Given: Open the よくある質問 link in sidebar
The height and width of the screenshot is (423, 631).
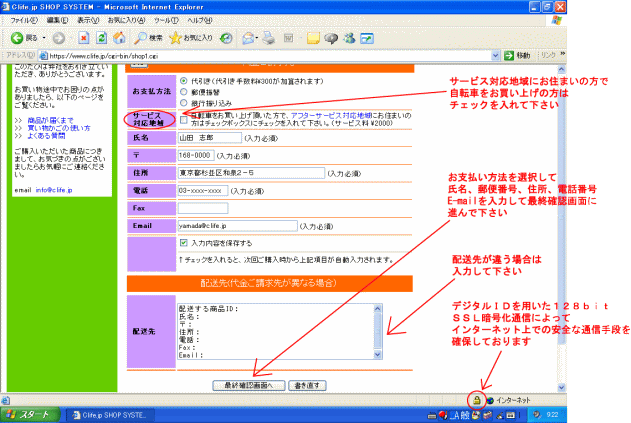Looking at the screenshot, I should 45,134.
